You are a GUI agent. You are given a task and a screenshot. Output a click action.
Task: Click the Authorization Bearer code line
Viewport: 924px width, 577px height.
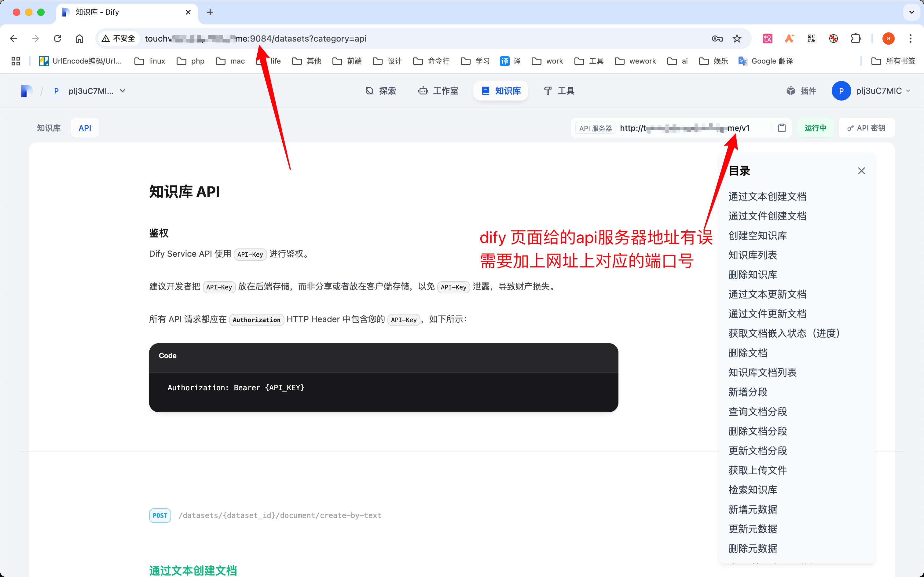click(236, 388)
